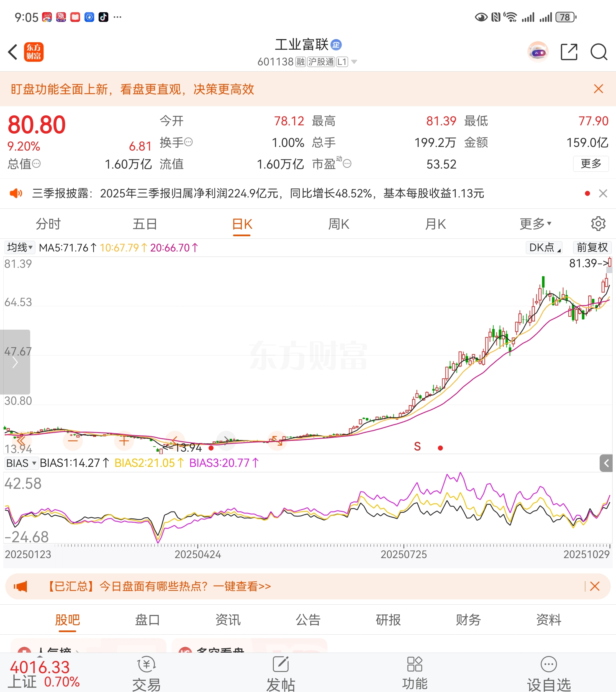Screen dimensions: 616x692
Task: Click the 更多 quote details button
Action: (x=591, y=164)
